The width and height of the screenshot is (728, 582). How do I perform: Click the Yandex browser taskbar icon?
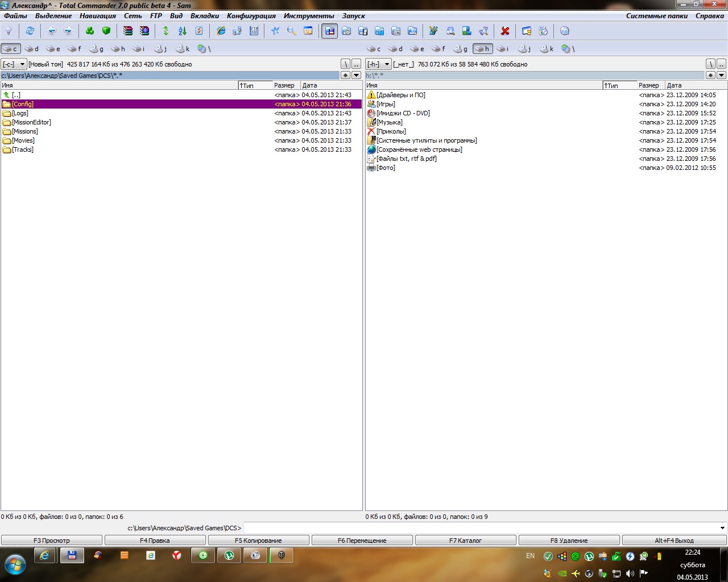177,555
